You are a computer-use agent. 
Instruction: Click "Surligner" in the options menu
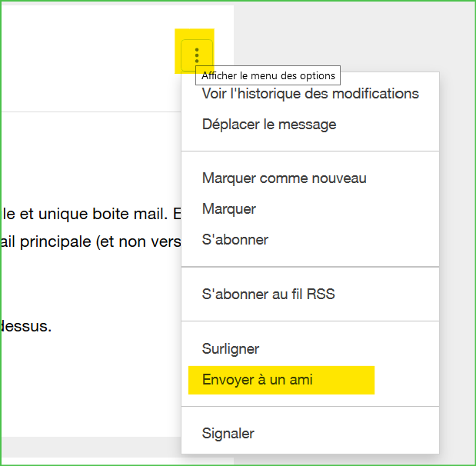231,349
